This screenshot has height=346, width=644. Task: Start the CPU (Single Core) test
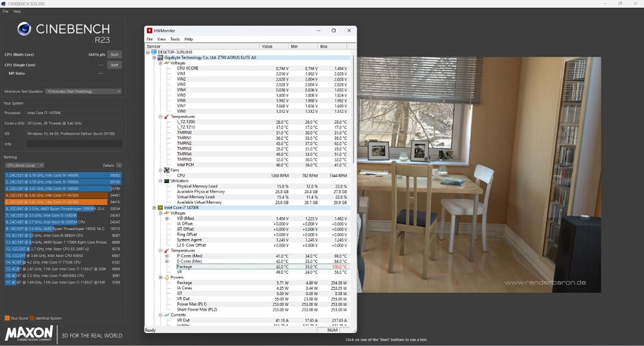[114, 65]
